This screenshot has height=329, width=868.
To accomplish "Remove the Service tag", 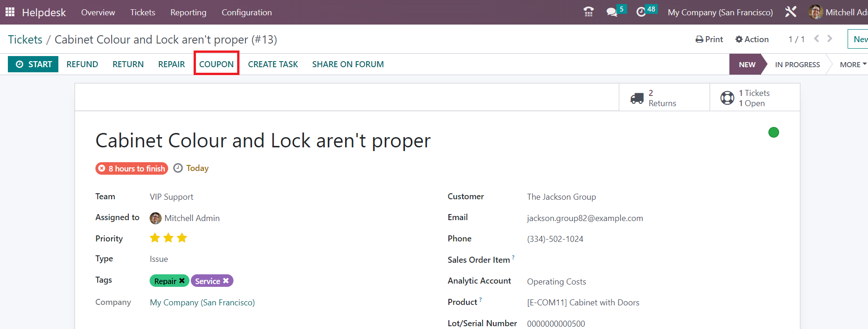I will coord(226,281).
